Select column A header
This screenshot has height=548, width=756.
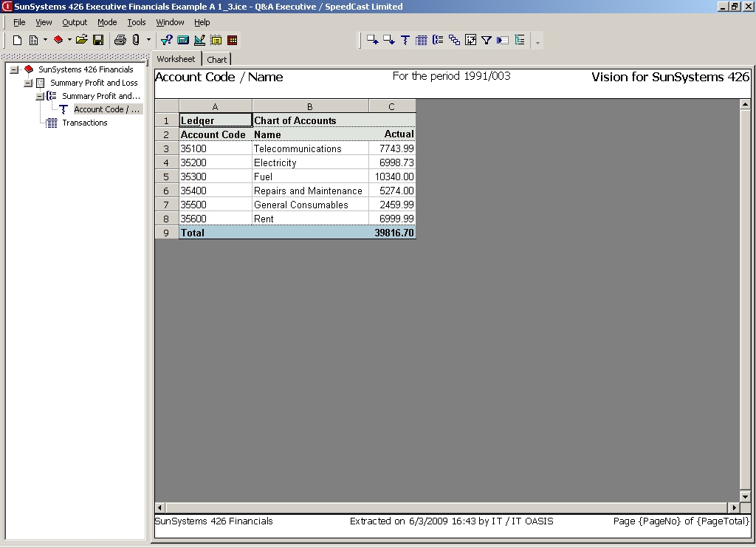click(215, 106)
